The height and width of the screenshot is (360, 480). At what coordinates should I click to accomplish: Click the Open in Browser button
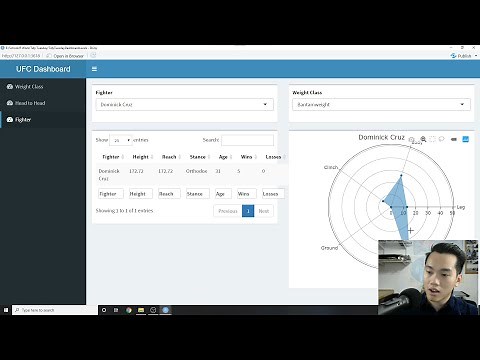(x=65, y=56)
